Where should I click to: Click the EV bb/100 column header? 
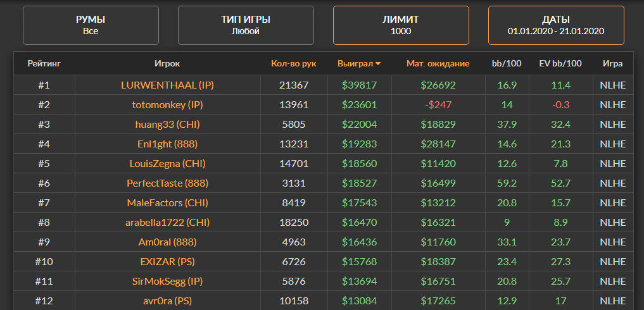coord(560,64)
